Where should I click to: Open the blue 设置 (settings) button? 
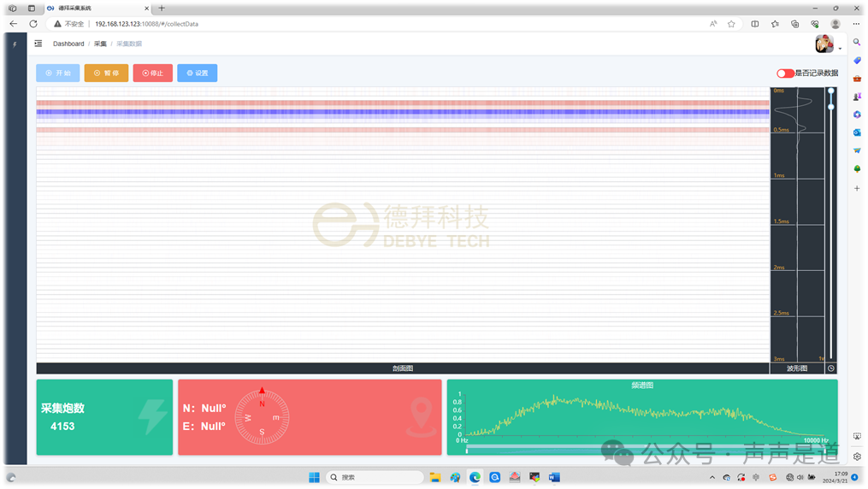click(x=197, y=73)
